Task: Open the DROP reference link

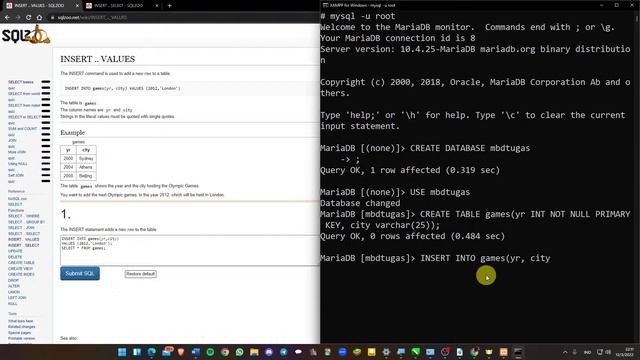Action: [x=13, y=280]
